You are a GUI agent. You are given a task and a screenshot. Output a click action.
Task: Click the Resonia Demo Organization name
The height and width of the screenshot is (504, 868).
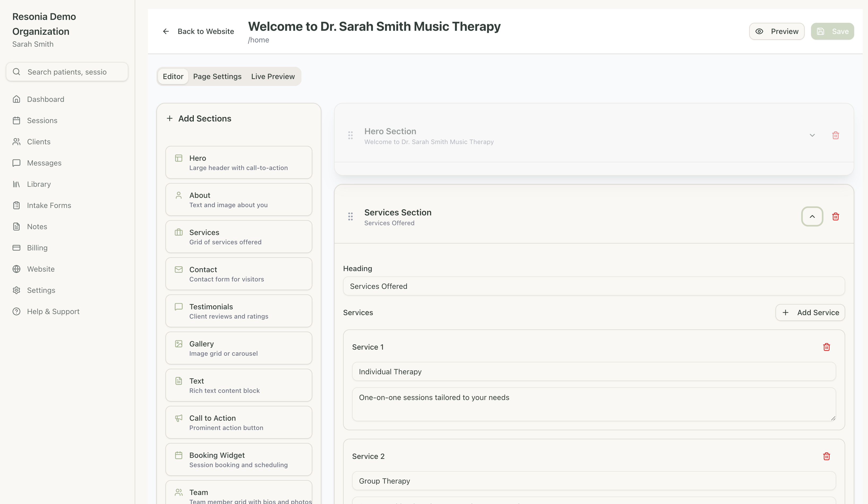[44, 24]
